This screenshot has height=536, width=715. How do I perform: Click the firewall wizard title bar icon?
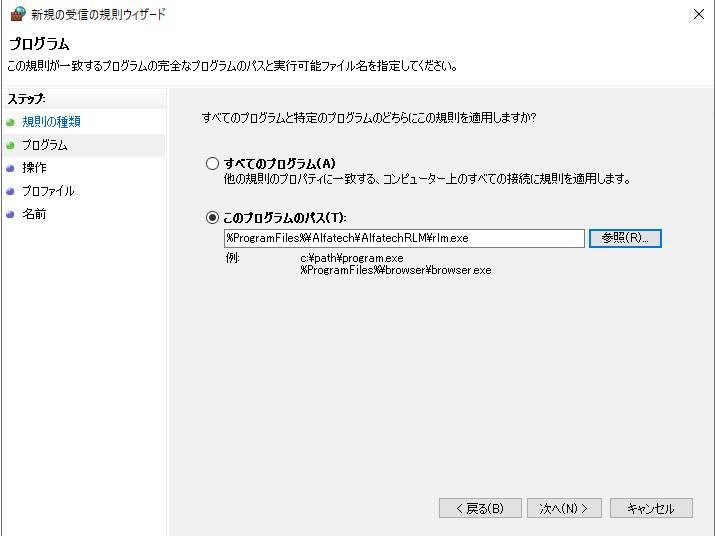click(x=18, y=14)
